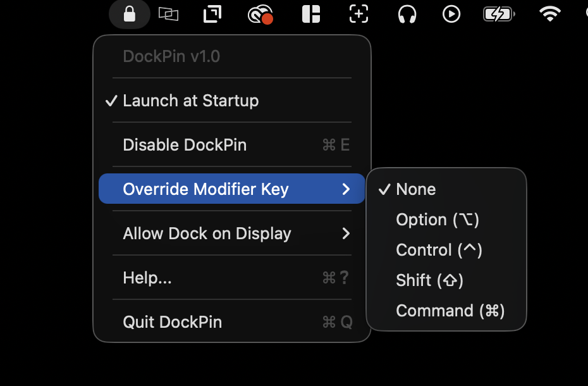Expand the Allow Dock on Display submenu
Screen dimensions: 588x386
pos(207,233)
